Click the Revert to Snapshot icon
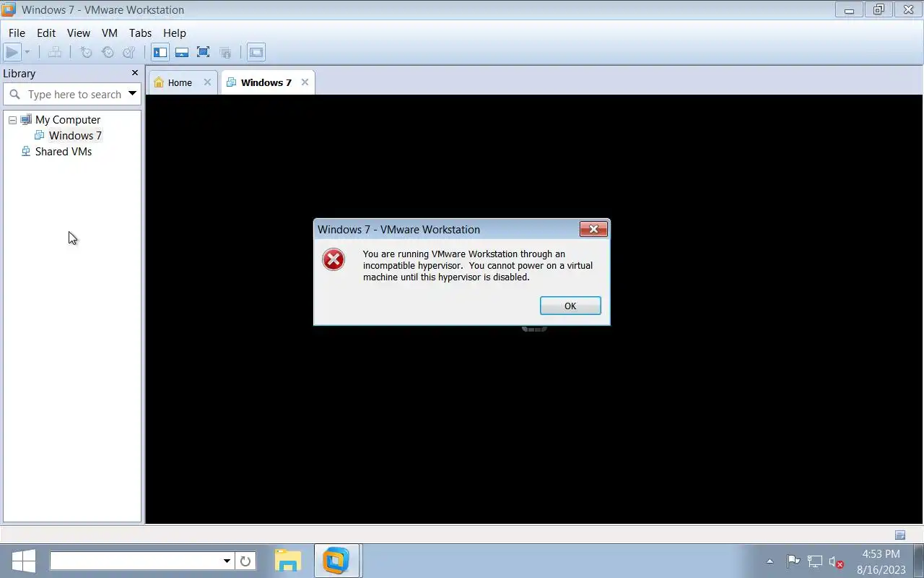Screen dimensions: 924x578 click(x=108, y=52)
